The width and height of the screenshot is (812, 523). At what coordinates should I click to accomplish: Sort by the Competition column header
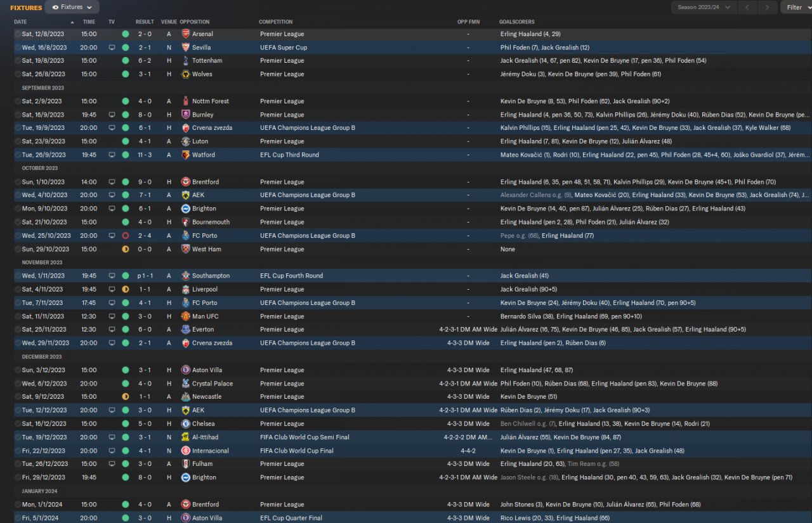tap(275, 22)
